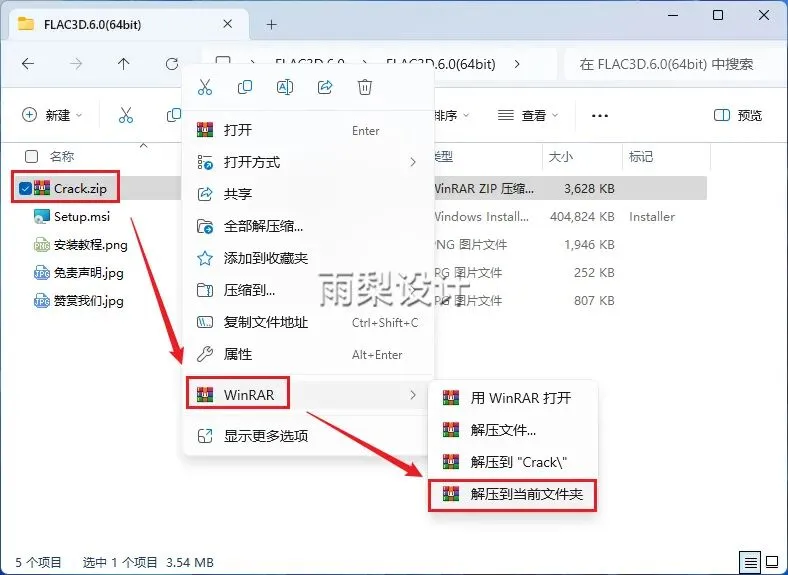
Task: Select the 安装教程.png file
Action: point(91,245)
